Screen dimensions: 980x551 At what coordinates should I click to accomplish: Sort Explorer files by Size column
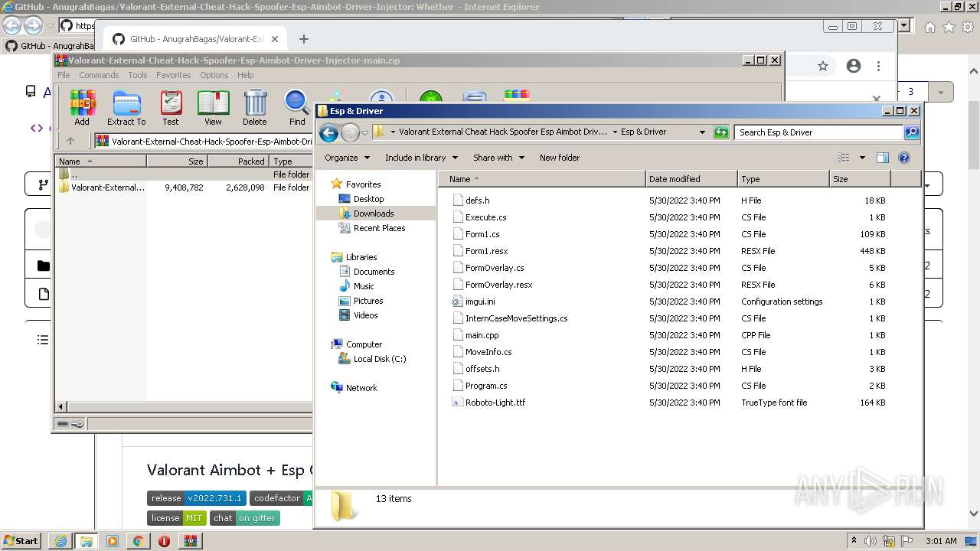pyautogui.click(x=860, y=179)
